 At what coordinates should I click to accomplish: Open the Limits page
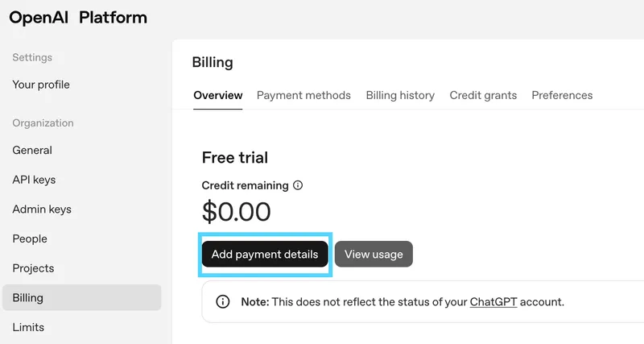pyautogui.click(x=28, y=327)
